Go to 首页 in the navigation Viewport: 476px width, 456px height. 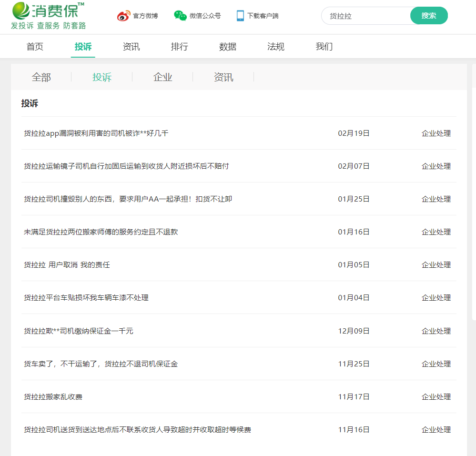coord(35,46)
